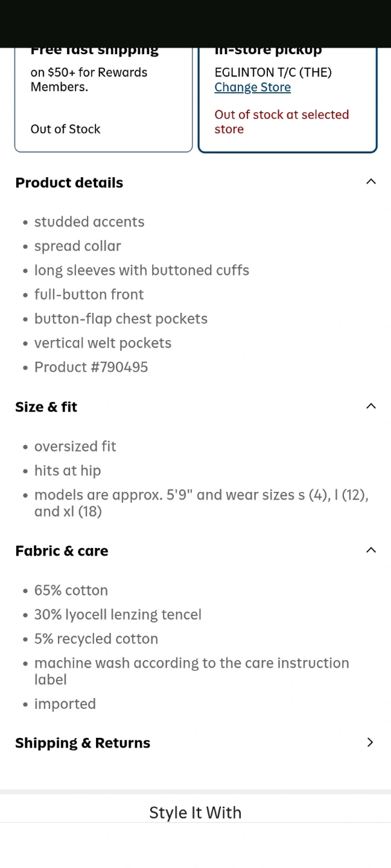Open the Shipping & Returns section title
The width and height of the screenshot is (391, 868).
tap(83, 743)
